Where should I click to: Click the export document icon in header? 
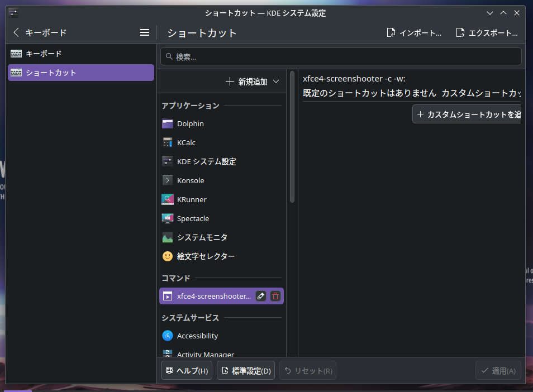click(x=460, y=32)
